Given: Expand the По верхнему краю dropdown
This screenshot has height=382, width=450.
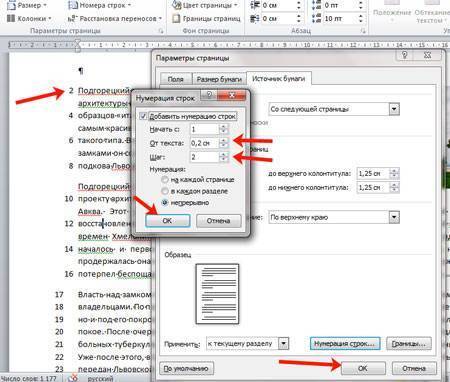Looking at the screenshot, I should [394, 217].
